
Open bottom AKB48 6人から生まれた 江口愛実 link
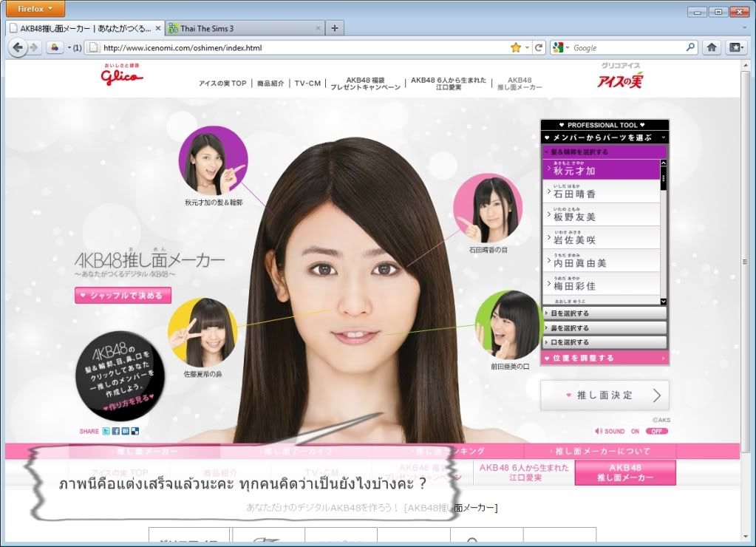point(524,473)
